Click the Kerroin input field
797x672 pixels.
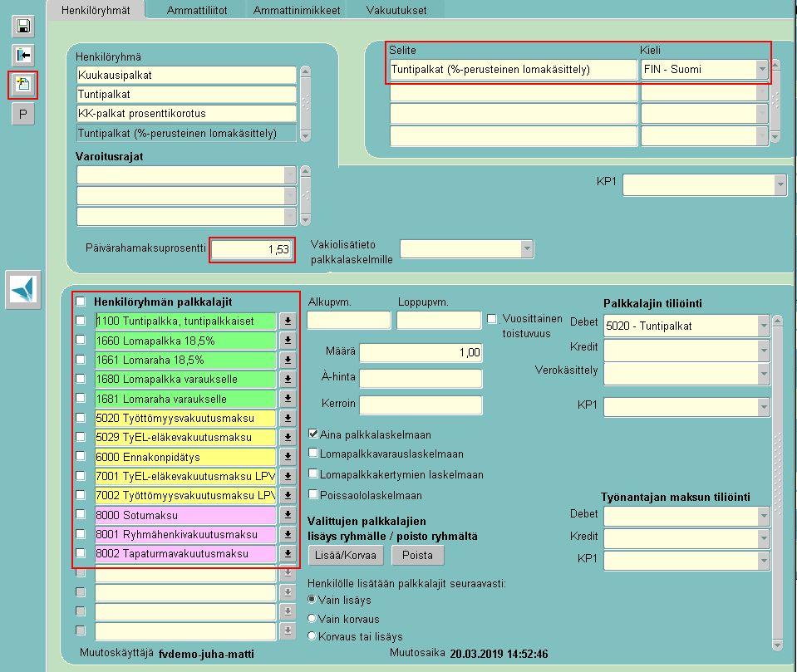click(421, 405)
